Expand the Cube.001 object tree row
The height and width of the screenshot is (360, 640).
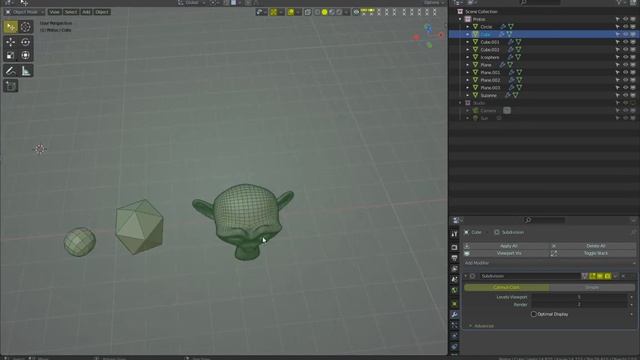(468, 42)
